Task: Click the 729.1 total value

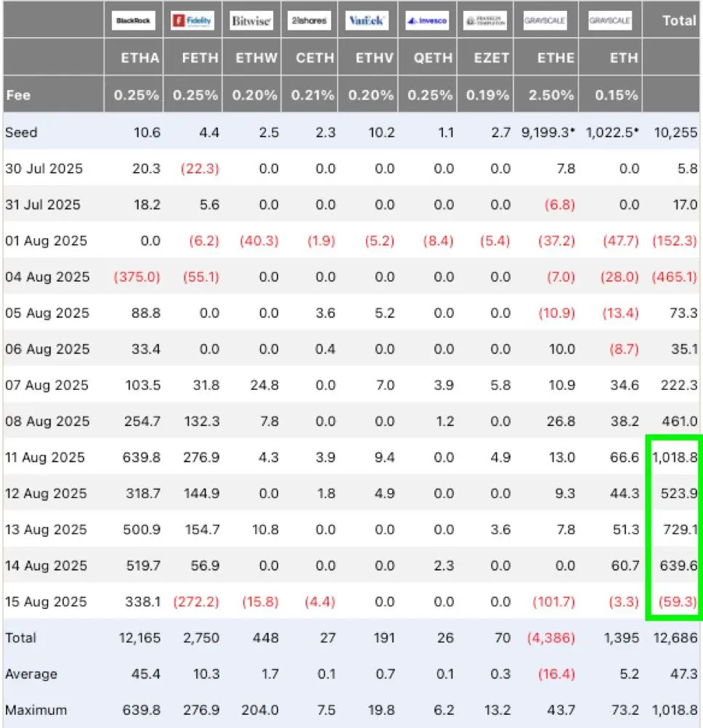Action: 680,529
